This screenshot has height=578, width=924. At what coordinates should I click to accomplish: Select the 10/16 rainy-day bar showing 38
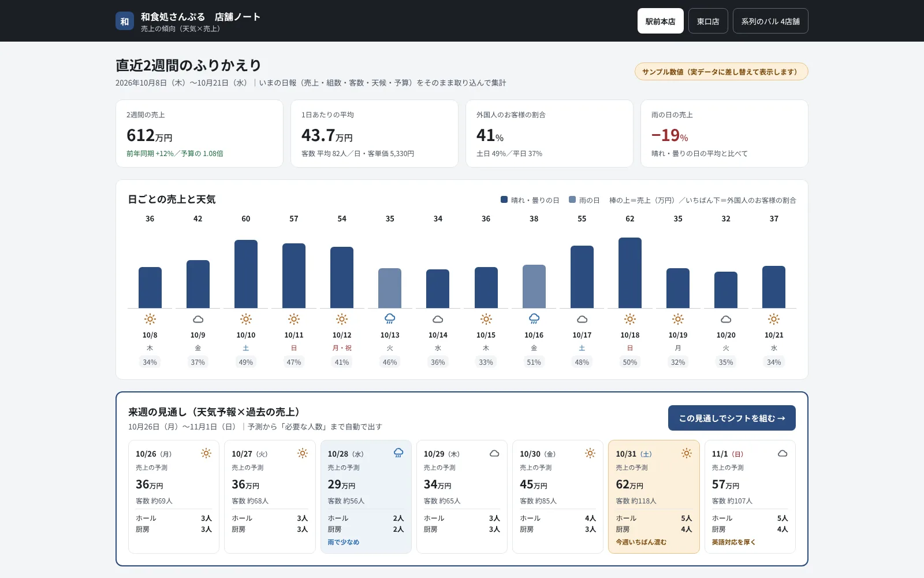pyautogui.click(x=534, y=286)
